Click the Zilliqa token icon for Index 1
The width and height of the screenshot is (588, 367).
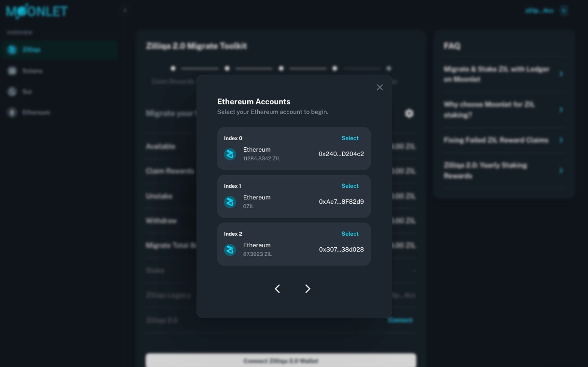click(230, 202)
